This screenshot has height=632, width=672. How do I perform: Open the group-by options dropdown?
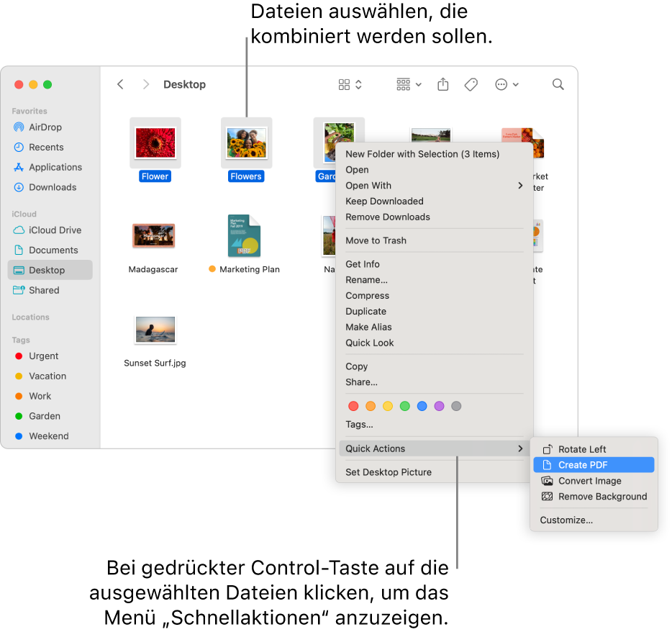[x=409, y=84]
